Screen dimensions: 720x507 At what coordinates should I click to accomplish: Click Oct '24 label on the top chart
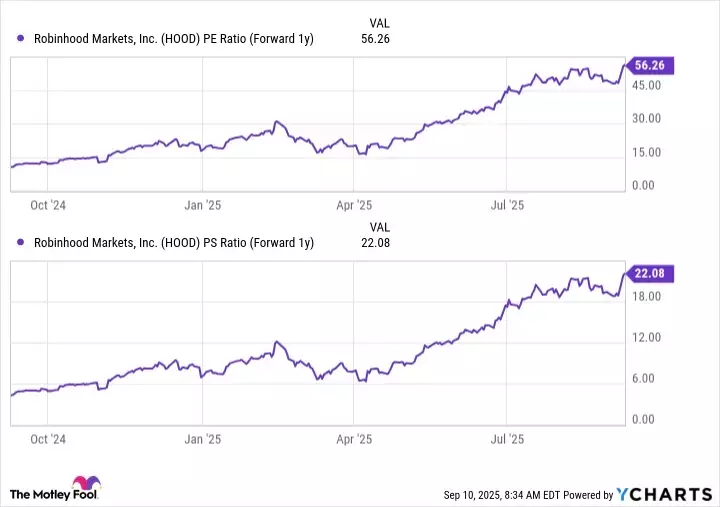[48, 204]
